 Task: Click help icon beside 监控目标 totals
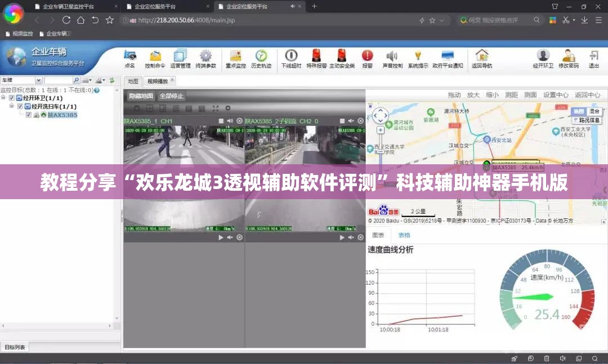(x=97, y=91)
